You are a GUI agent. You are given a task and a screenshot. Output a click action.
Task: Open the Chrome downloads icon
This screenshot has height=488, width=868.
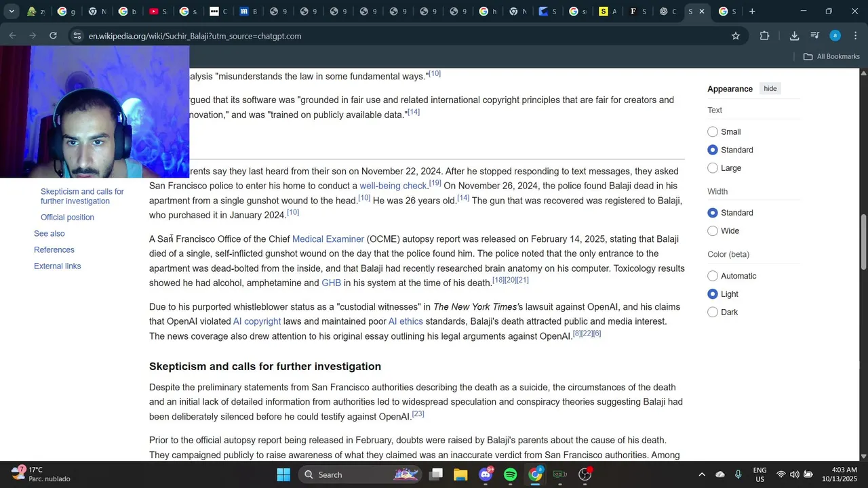pos(794,36)
